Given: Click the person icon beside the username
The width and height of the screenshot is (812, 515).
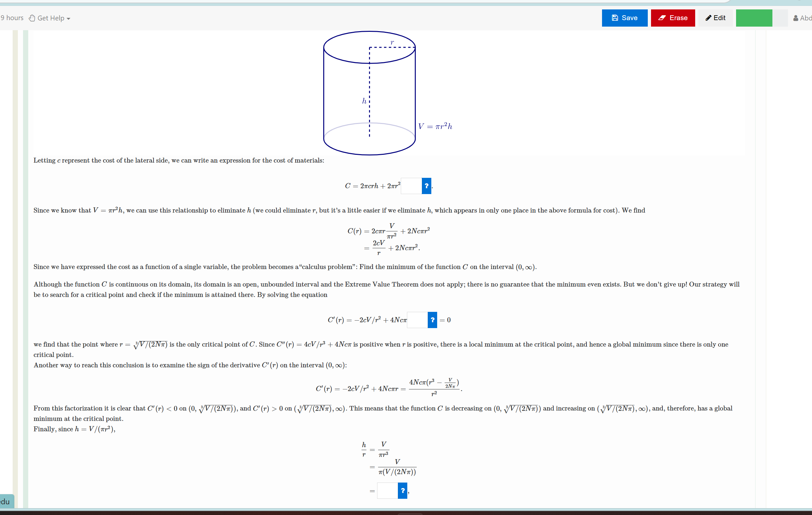Looking at the screenshot, I should (795, 18).
